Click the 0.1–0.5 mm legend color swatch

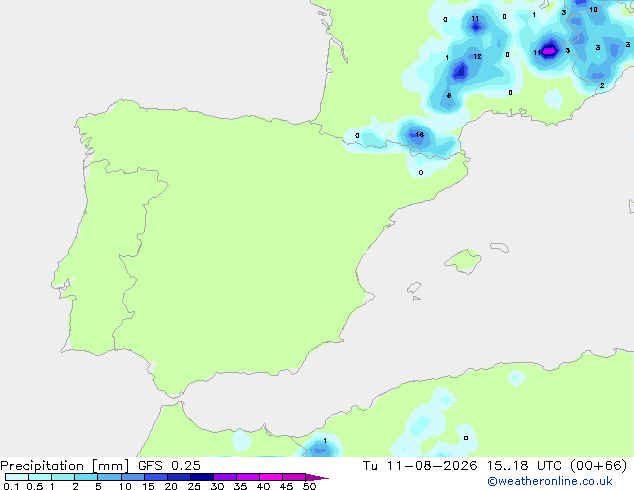pyautogui.click(x=17, y=477)
